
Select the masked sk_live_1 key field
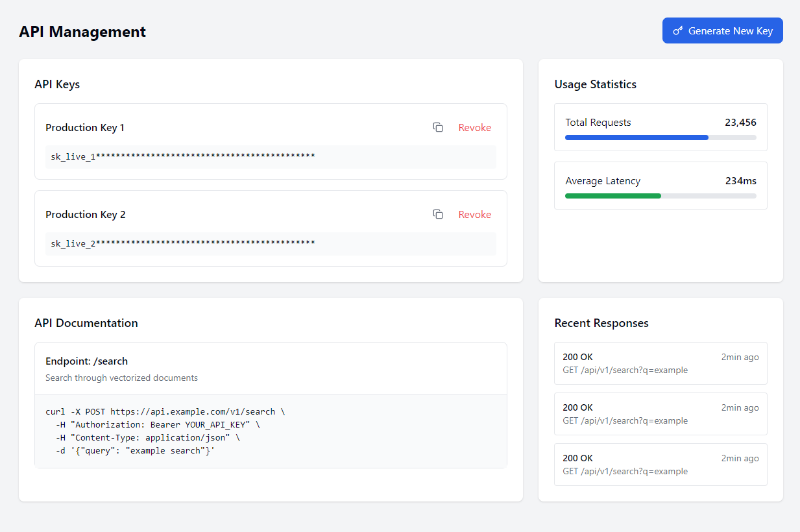(x=271, y=157)
